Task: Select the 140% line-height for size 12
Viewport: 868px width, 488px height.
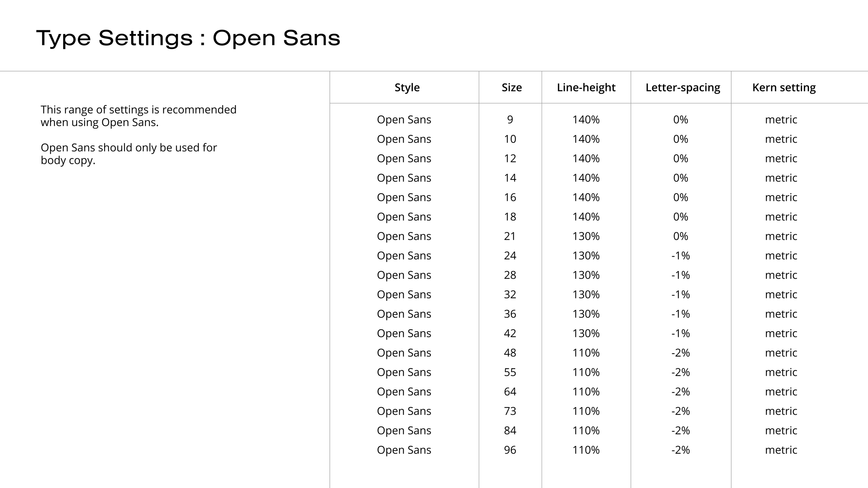Action: [586, 158]
